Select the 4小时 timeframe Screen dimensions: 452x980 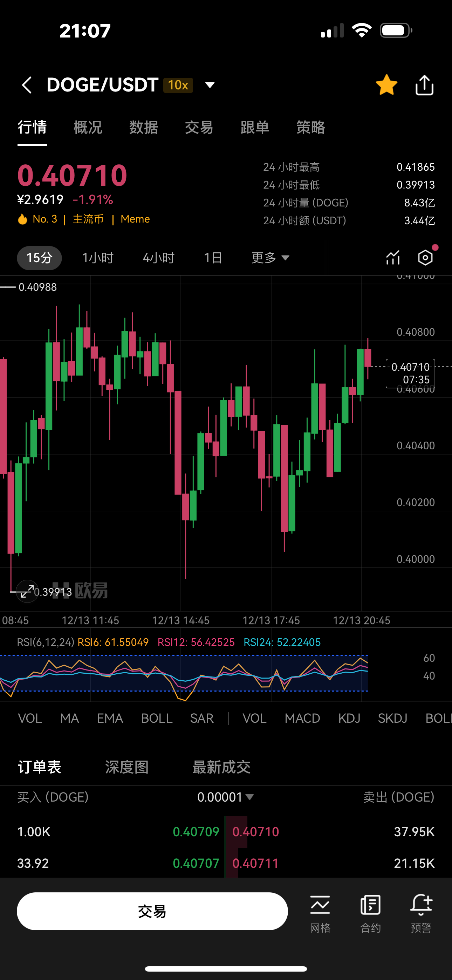(158, 258)
